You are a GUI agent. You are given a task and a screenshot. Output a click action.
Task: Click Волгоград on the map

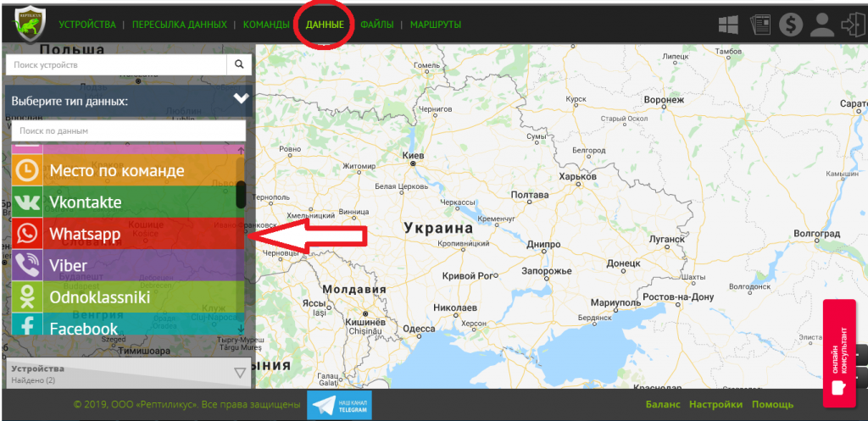coord(816,234)
